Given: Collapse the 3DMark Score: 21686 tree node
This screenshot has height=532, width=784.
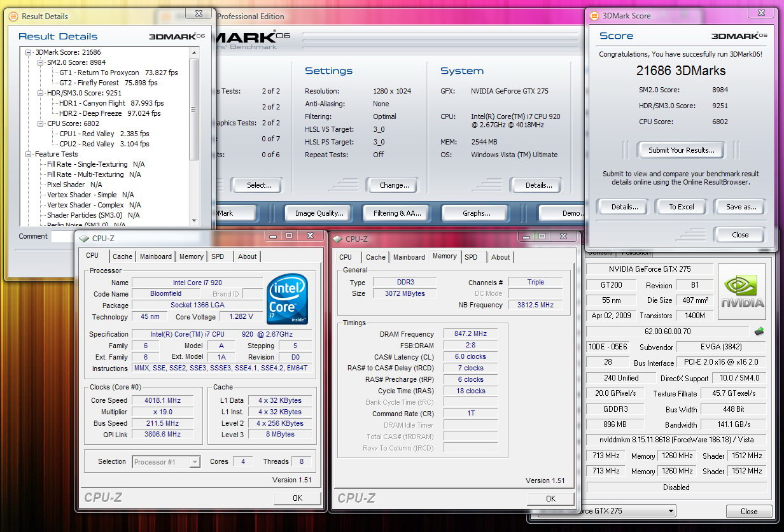Looking at the screenshot, I should tap(29, 52).
